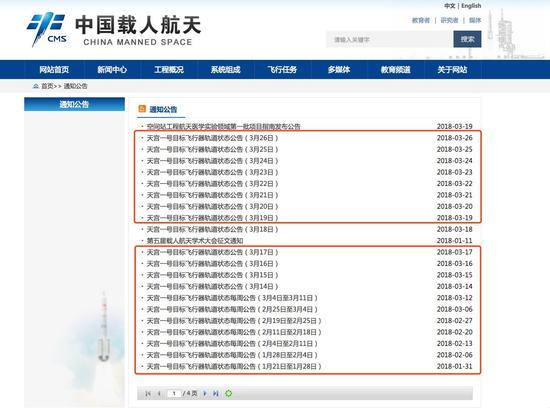
Task: Open 天宫一号 orbit notice for 3月16日
Action: 212,263
